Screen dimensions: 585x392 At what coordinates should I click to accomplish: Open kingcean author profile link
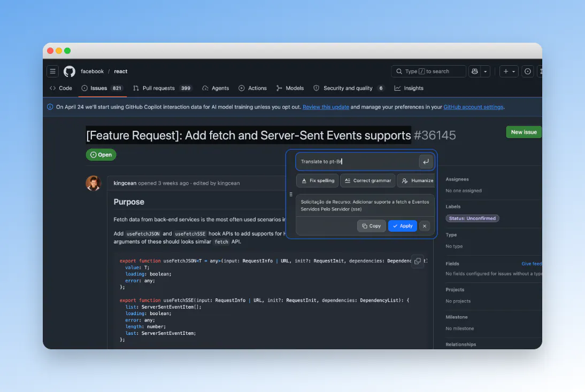click(x=125, y=183)
